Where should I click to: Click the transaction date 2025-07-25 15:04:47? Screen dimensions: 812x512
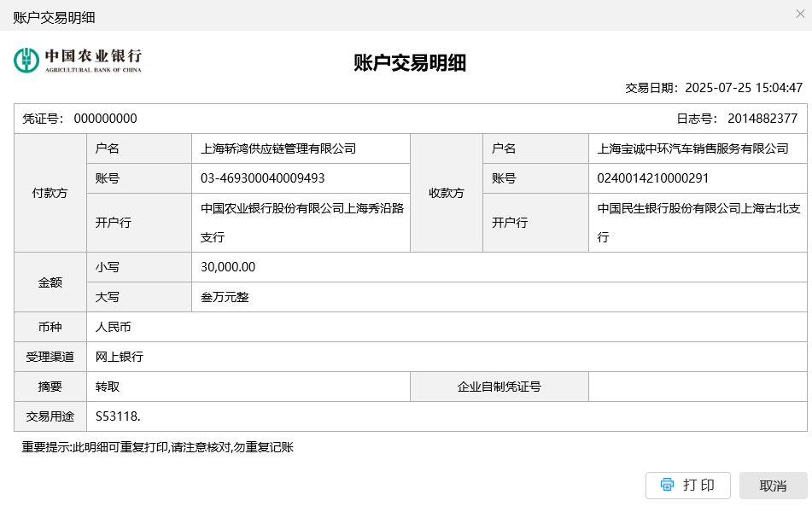(744, 87)
